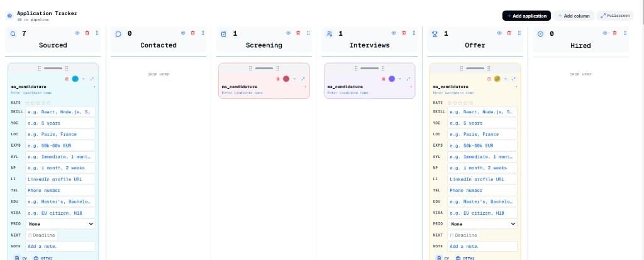Click the Screening column title

click(x=264, y=45)
